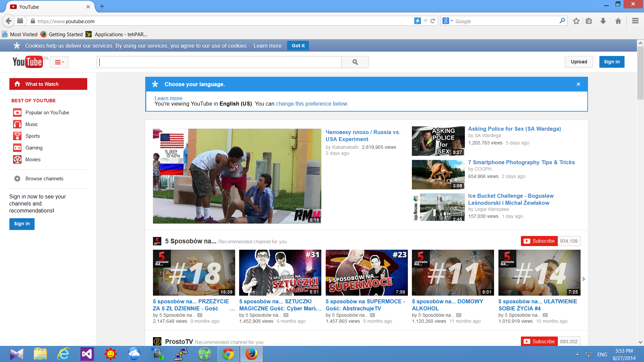This screenshot has height=362, width=644.
Task: Click the YouTube logo
Action: 28,62
